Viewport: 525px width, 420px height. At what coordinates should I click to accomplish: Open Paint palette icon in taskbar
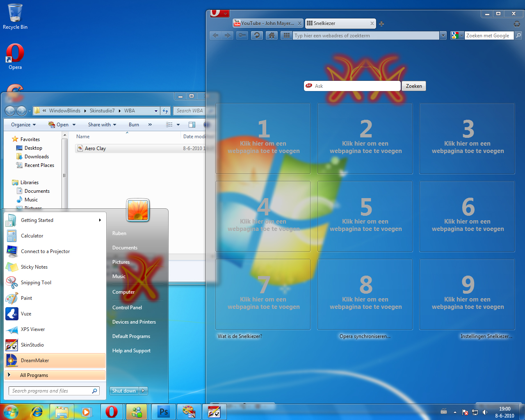189,412
